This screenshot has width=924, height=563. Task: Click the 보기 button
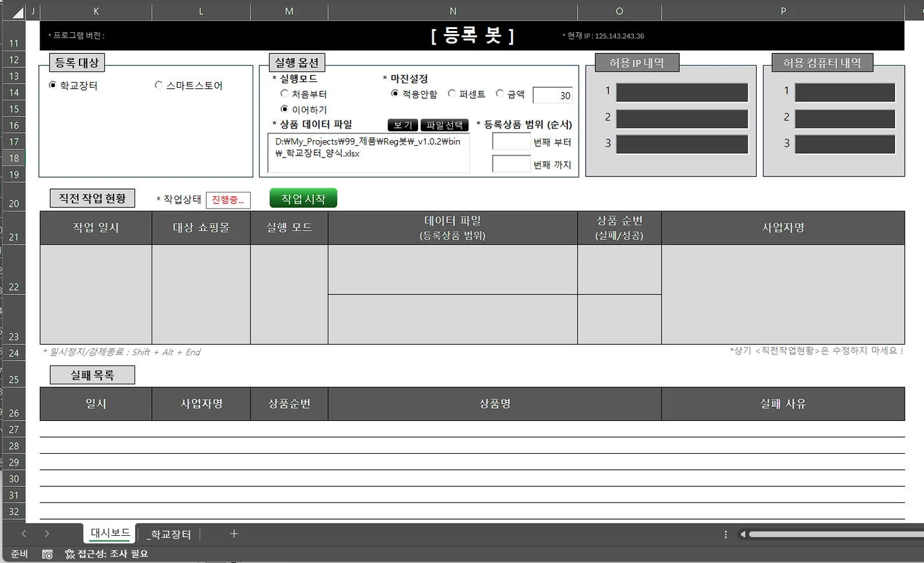pos(403,125)
